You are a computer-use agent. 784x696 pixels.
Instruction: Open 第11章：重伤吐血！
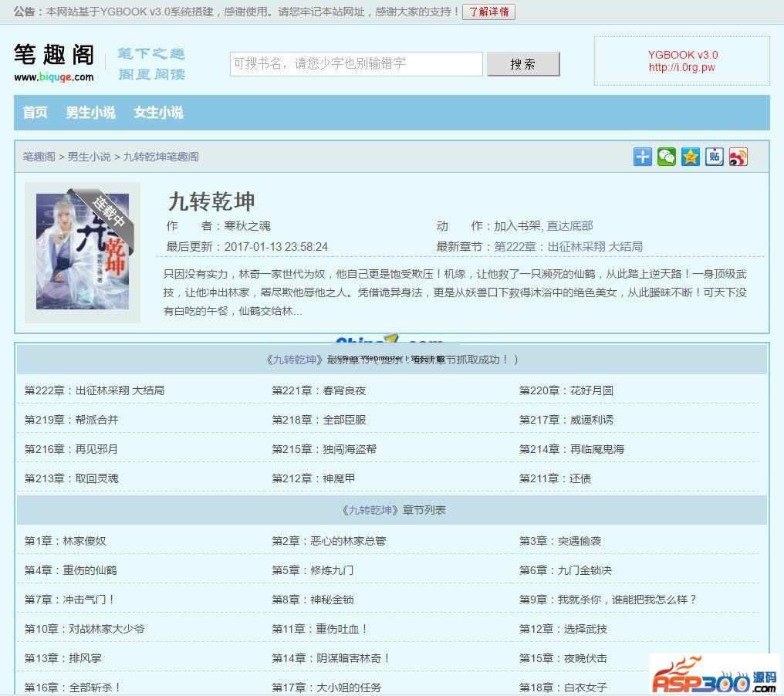coord(320,629)
